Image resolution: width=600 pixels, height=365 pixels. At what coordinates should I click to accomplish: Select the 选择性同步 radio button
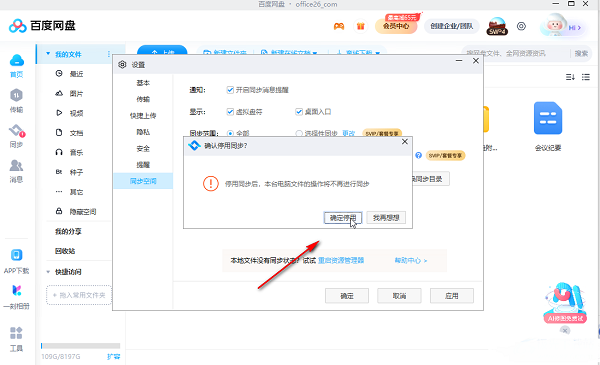click(299, 134)
